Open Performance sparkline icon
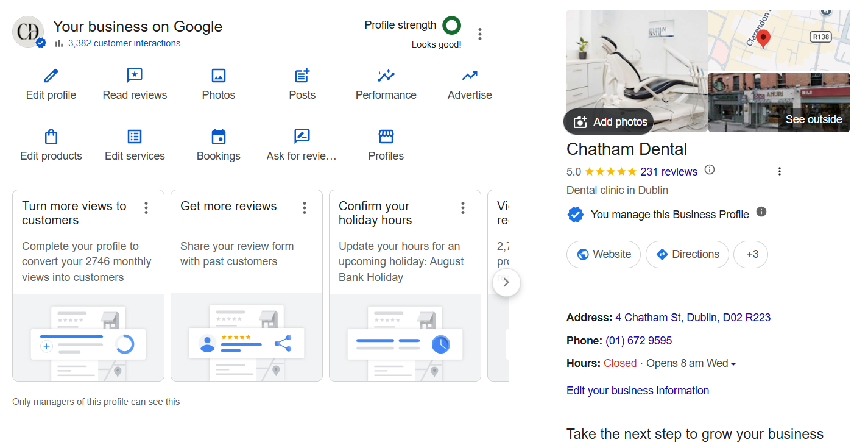The width and height of the screenshot is (868, 448). [x=386, y=76]
